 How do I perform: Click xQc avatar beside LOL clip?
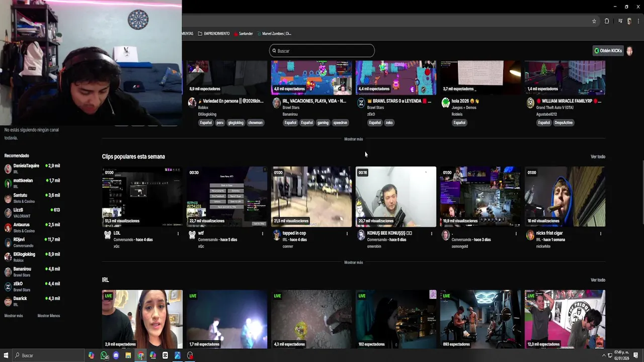pyautogui.click(x=107, y=235)
